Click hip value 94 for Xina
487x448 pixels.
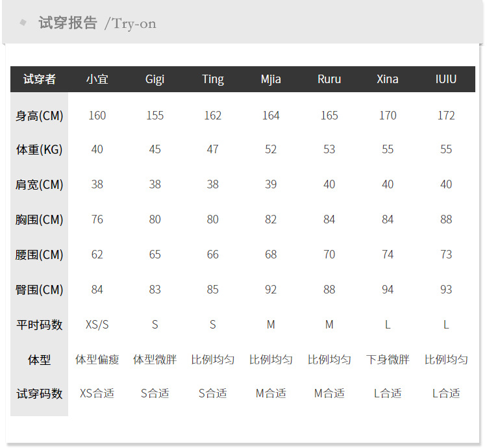[388, 290]
